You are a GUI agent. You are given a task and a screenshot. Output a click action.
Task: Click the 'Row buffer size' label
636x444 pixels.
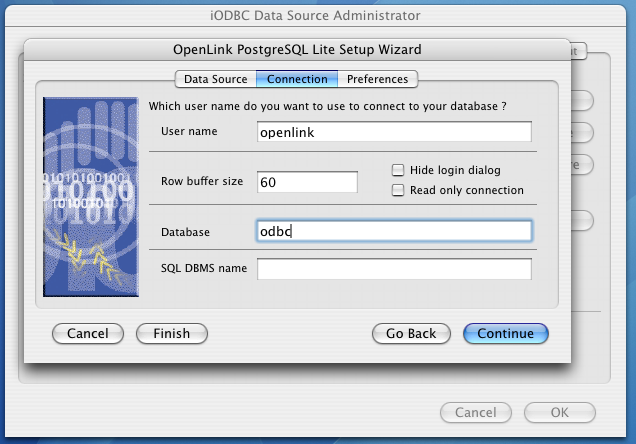202,181
